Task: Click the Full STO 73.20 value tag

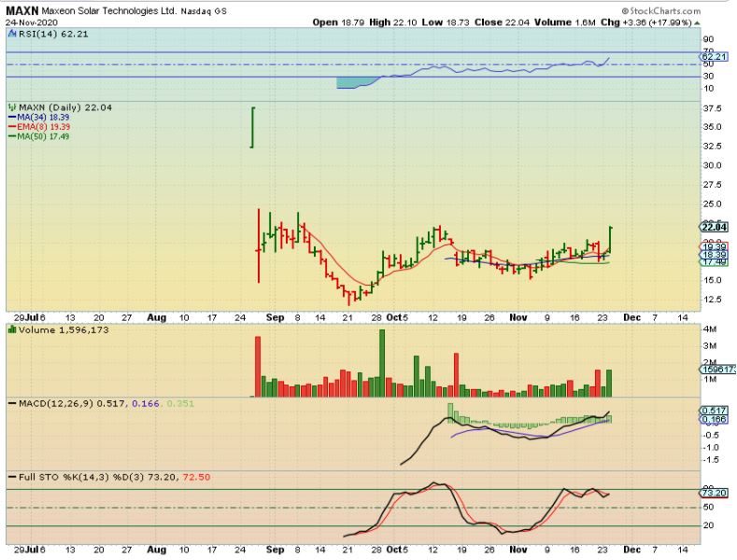Action: (715, 492)
